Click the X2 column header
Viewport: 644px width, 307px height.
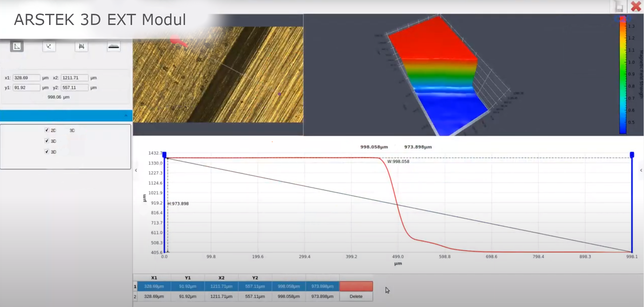click(x=221, y=278)
